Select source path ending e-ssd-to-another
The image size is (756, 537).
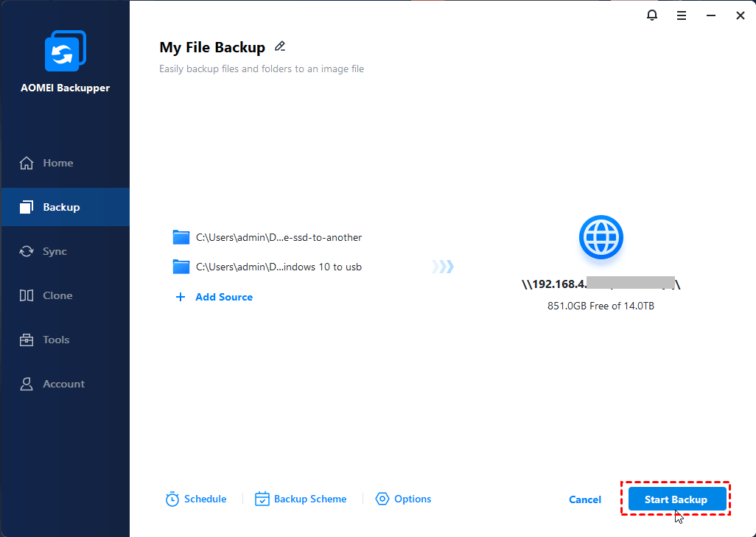tap(279, 238)
